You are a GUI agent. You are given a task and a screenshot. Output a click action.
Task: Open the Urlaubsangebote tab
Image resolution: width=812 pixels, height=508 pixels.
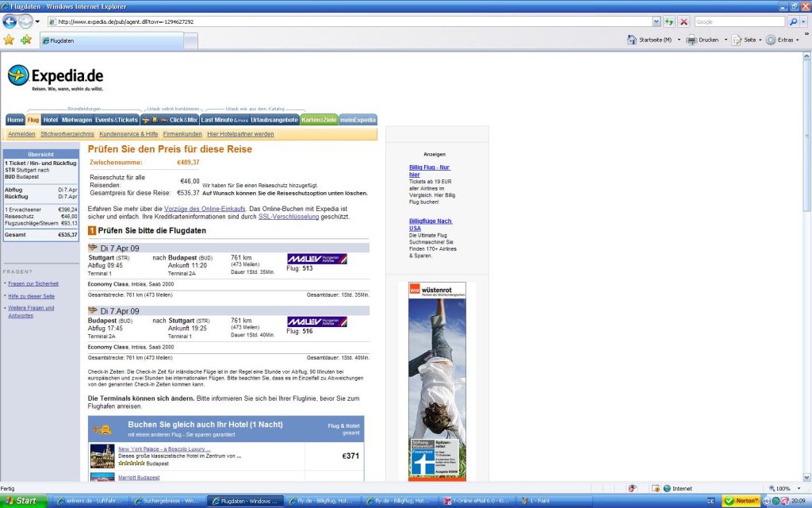[x=274, y=120]
